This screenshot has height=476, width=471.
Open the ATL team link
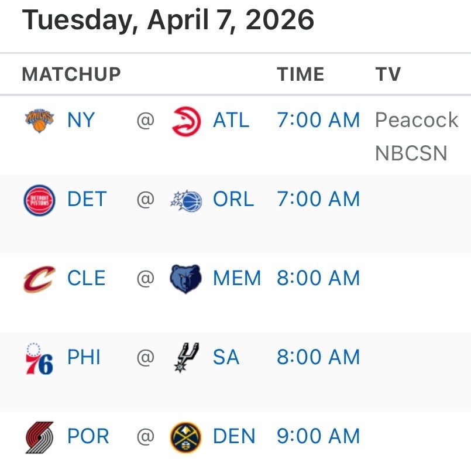(231, 120)
